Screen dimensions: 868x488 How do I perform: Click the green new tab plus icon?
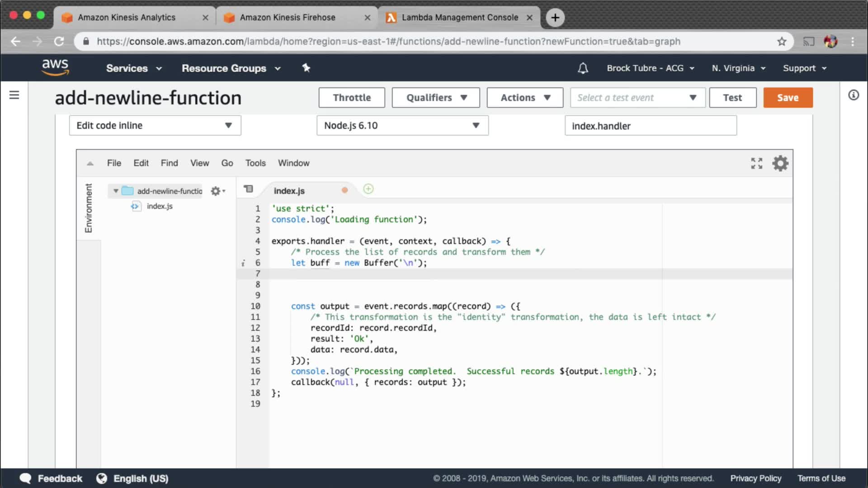point(368,189)
